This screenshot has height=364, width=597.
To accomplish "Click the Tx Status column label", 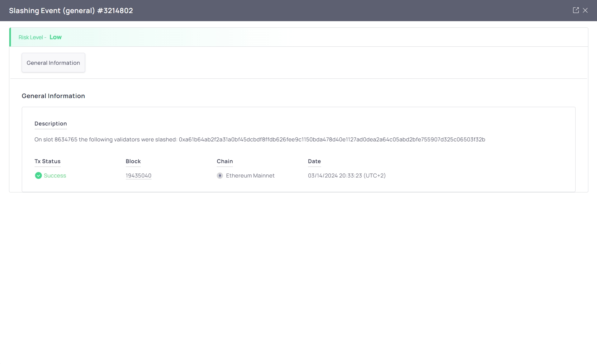I will pos(47,161).
